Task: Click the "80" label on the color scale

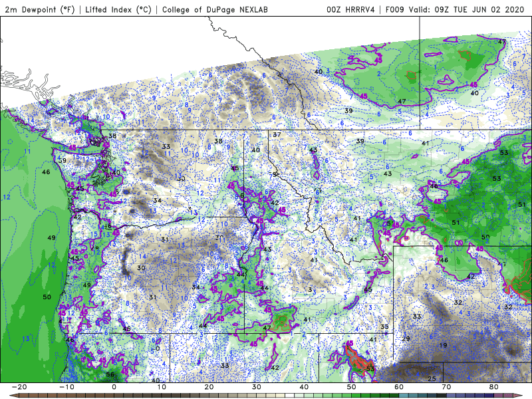Action: (494, 387)
